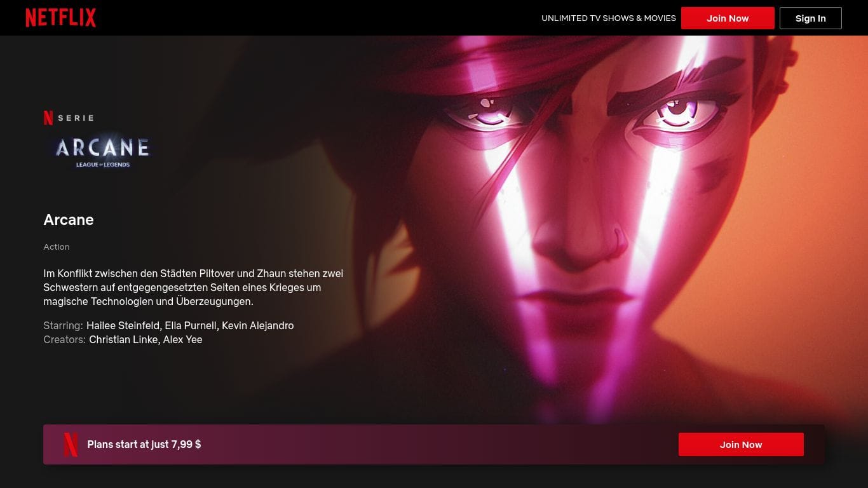
Task: Click the SERIE label text
Action: click(x=76, y=118)
